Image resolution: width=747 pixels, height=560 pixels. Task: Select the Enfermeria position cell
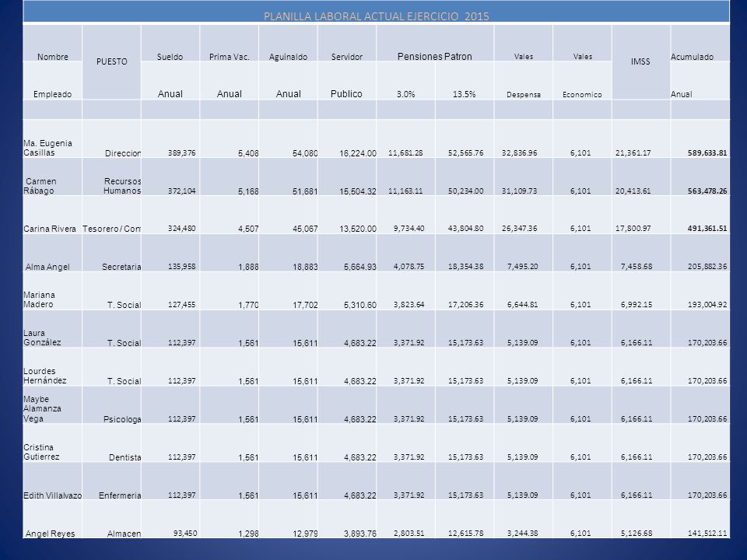120,495
